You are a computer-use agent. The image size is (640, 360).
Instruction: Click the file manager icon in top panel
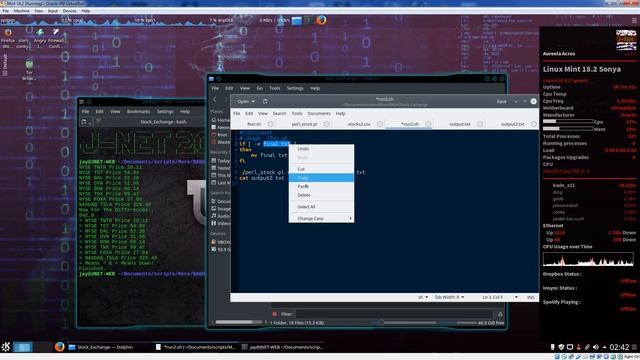pos(297,20)
